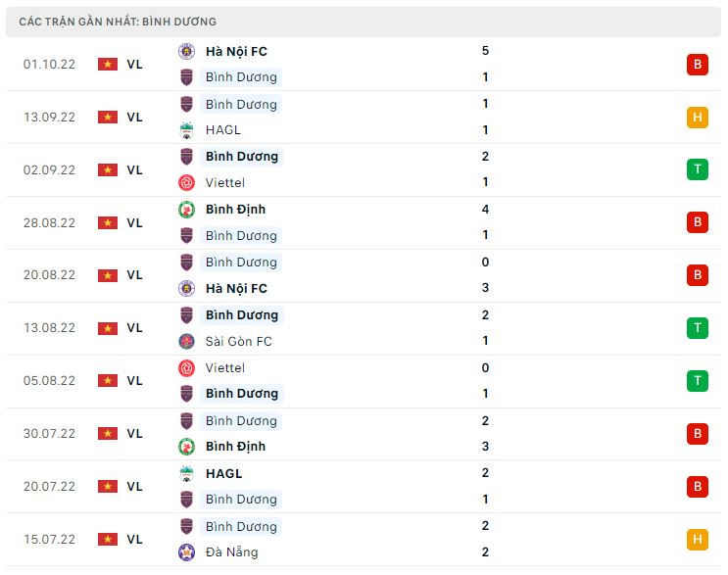Click the Hà Nội FC score 5
The image size is (728, 575).
pos(486,51)
